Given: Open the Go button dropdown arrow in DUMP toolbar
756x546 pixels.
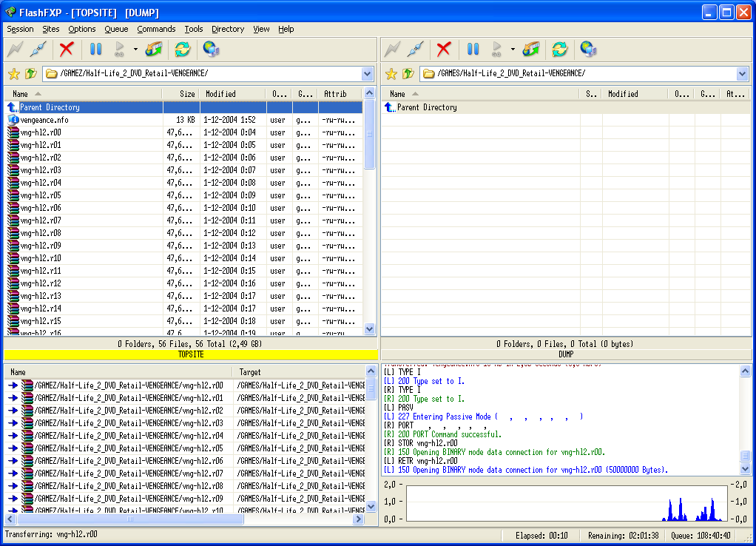Looking at the screenshot, I should click(513, 49).
